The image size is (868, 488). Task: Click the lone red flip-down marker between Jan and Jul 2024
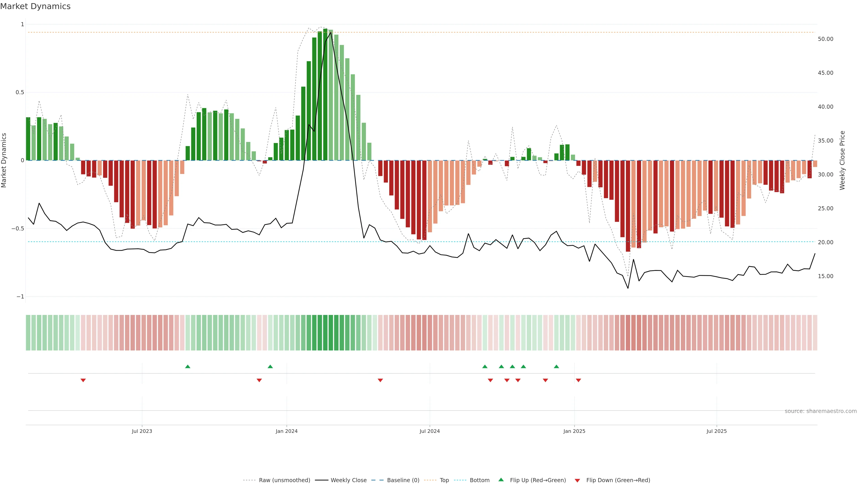[380, 380]
